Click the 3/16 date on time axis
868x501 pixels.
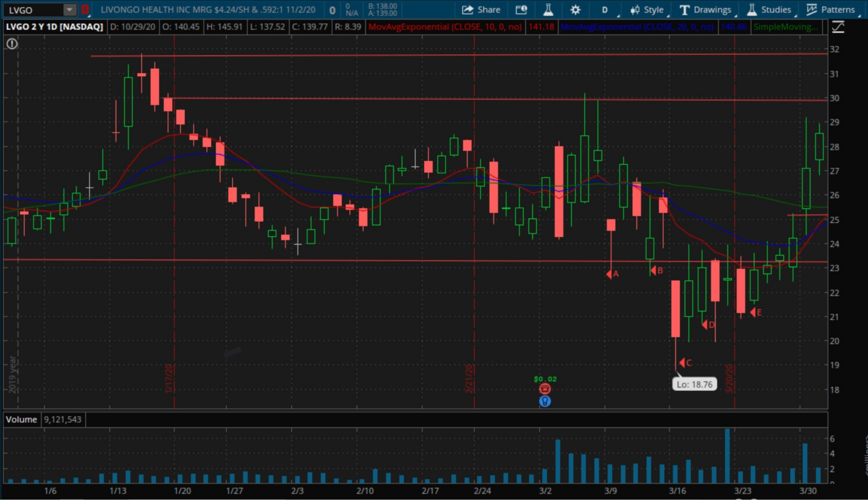(677, 491)
